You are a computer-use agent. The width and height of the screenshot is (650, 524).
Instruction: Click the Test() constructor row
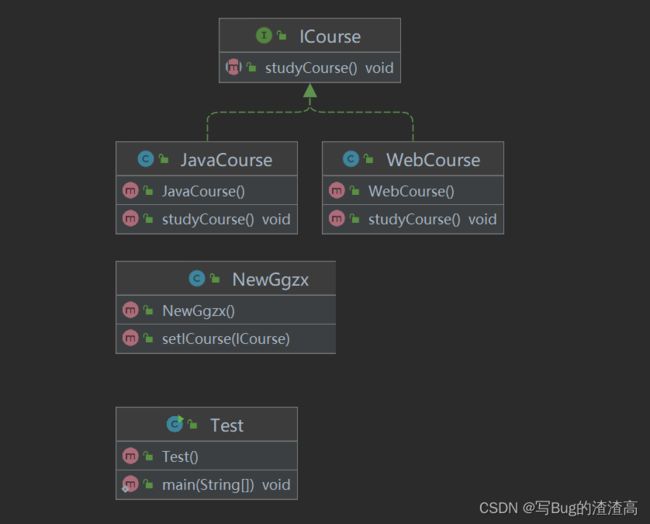tap(206, 456)
